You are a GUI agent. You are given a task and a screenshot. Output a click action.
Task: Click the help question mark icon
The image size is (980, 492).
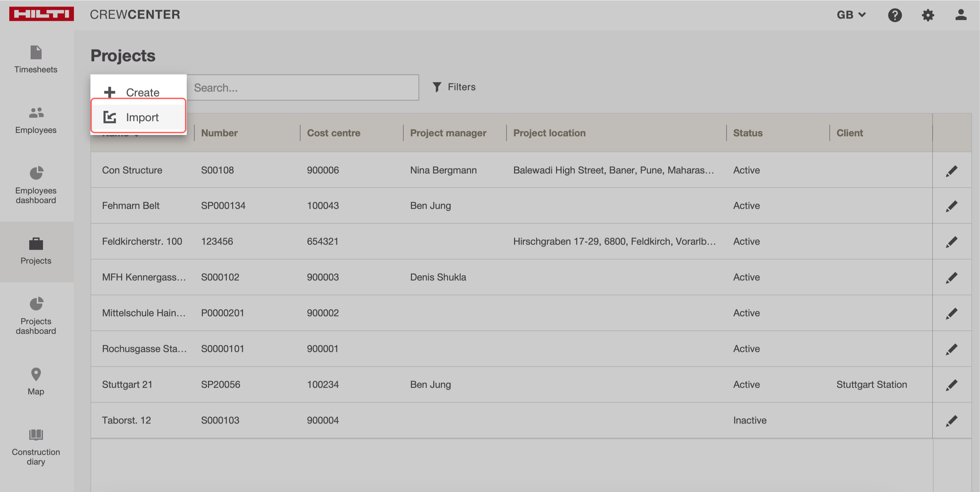(x=894, y=15)
